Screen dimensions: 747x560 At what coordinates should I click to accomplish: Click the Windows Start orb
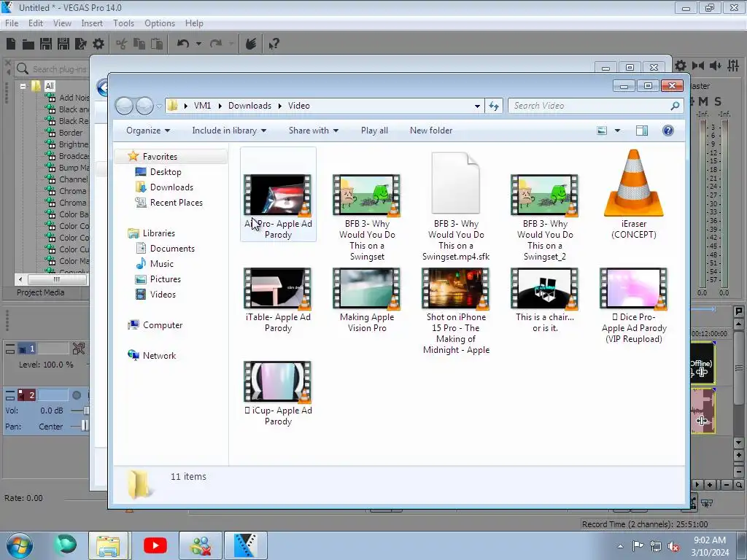pyautogui.click(x=20, y=545)
